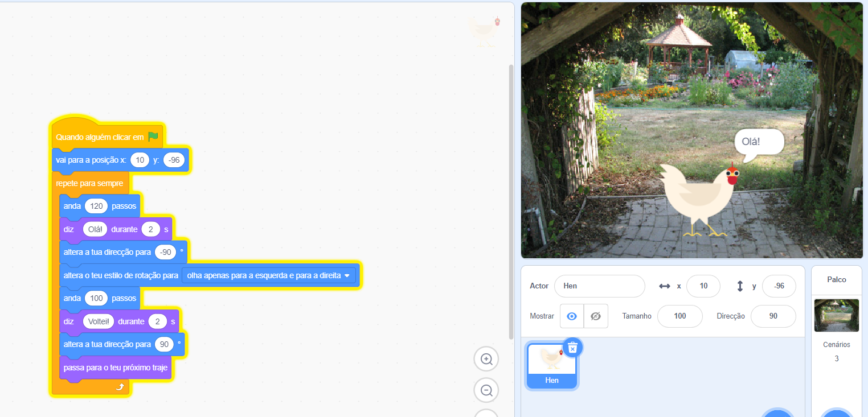The height and width of the screenshot is (417, 868).
Task: Click the 90 direction value in block
Action: tap(164, 344)
